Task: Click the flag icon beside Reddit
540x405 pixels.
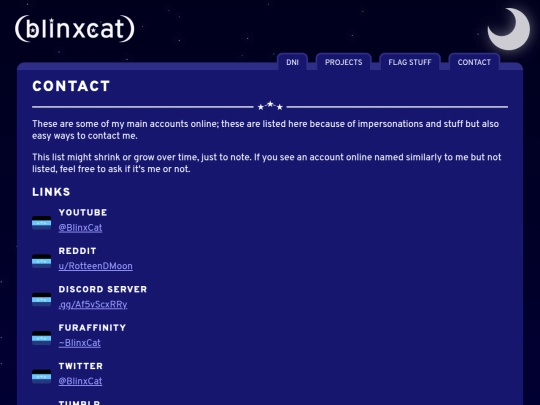Action: coord(42,261)
